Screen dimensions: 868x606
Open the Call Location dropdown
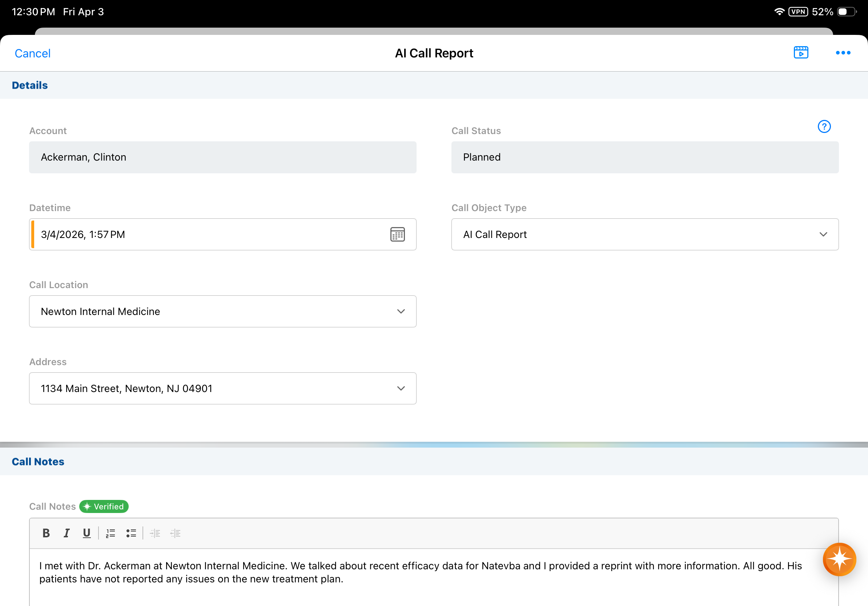[223, 311]
